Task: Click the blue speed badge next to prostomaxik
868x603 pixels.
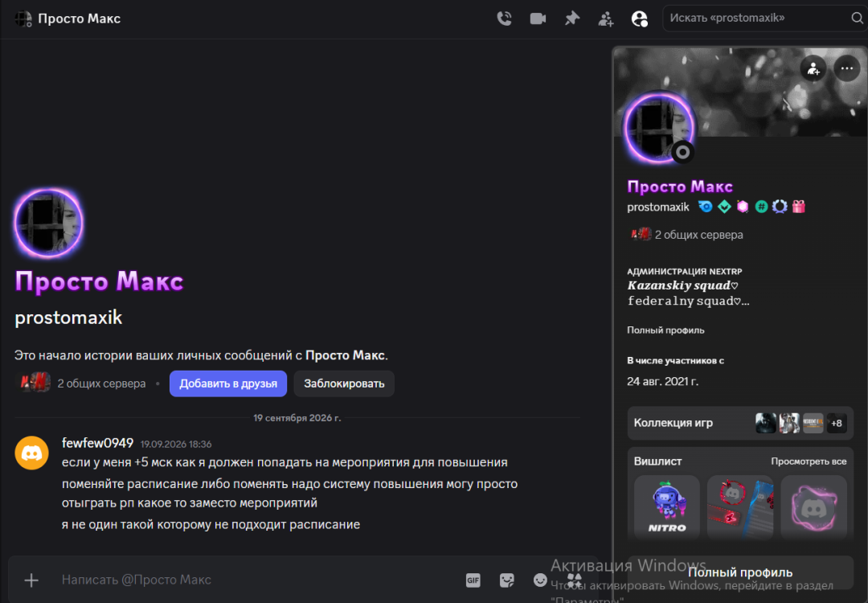Action: point(706,207)
